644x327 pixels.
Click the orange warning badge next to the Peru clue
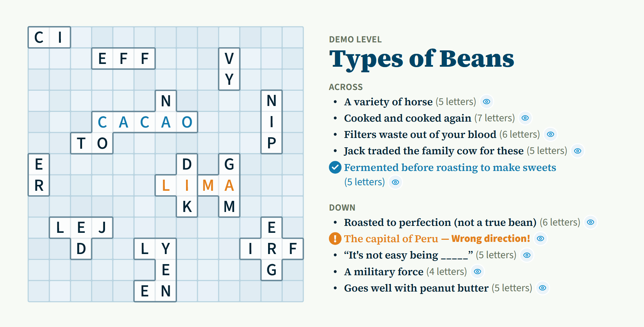[335, 239]
